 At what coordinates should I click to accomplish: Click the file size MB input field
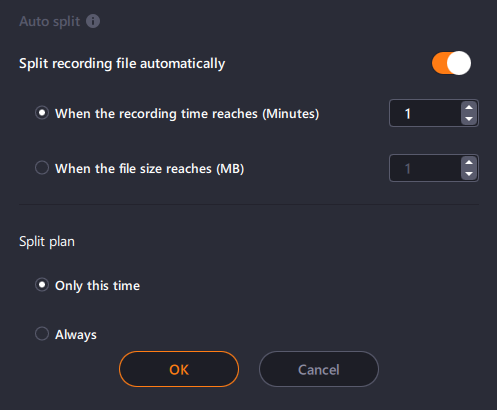tap(426, 168)
